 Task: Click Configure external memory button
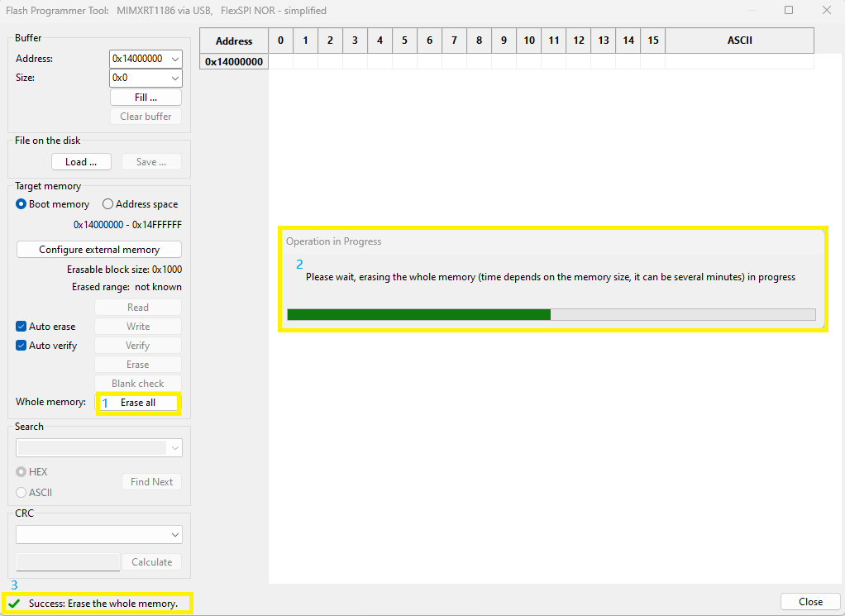(x=99, y=250)
